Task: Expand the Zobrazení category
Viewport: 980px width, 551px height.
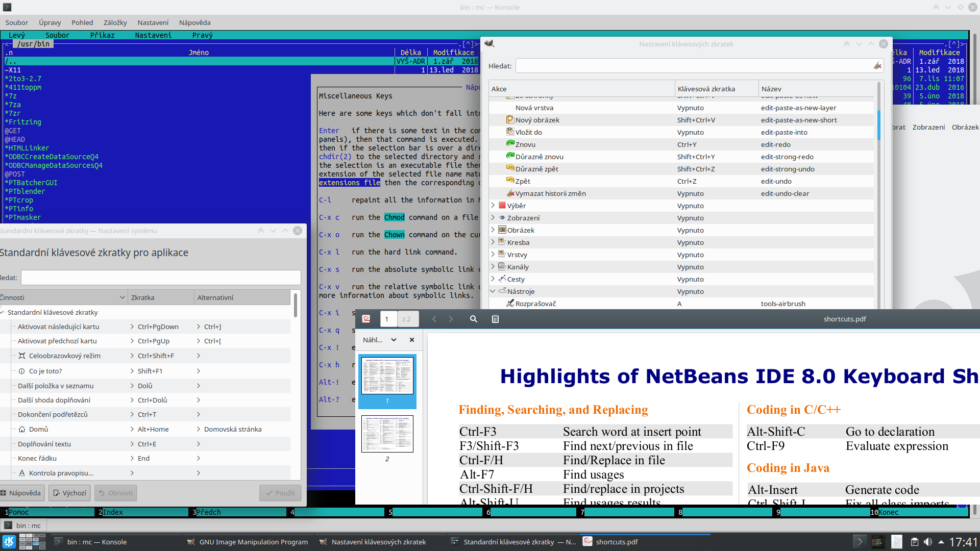Action: coord(493,217)
